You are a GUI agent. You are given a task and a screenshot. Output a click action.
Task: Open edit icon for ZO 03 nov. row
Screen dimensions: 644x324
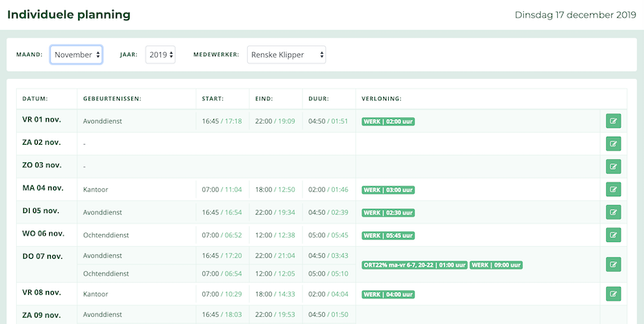(613, 166)
